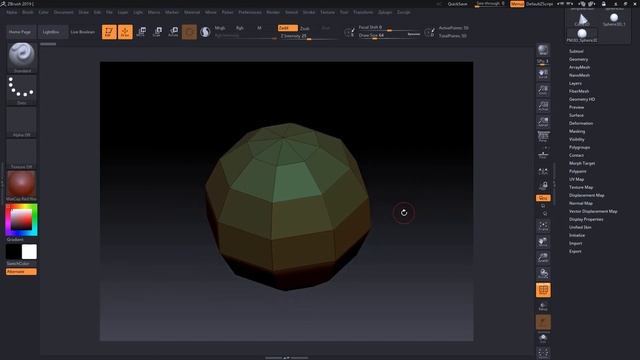Select the Rotate transform tool in top shelf
Viewport: 640px width, 360px height.
coord(173,32)
